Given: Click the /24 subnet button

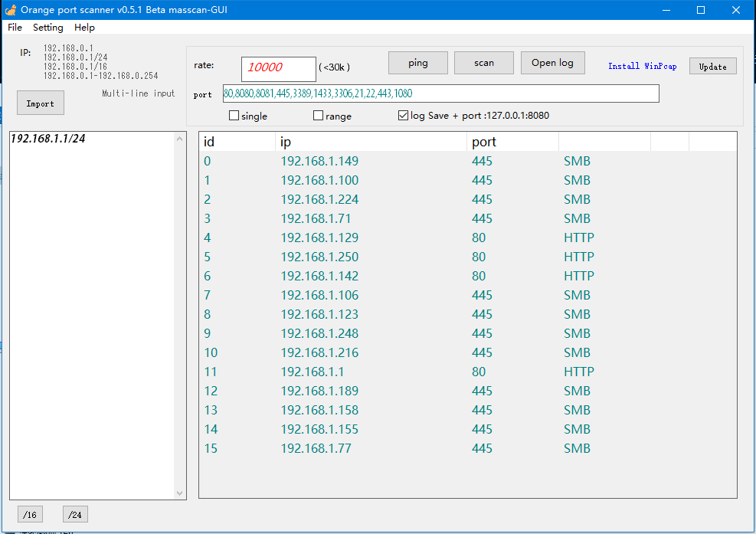Looking at the screenshot, I should [x=75, y=515].
